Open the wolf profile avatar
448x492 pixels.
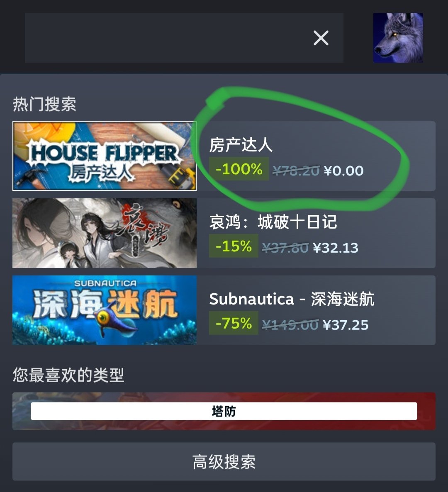pos(398,38)
